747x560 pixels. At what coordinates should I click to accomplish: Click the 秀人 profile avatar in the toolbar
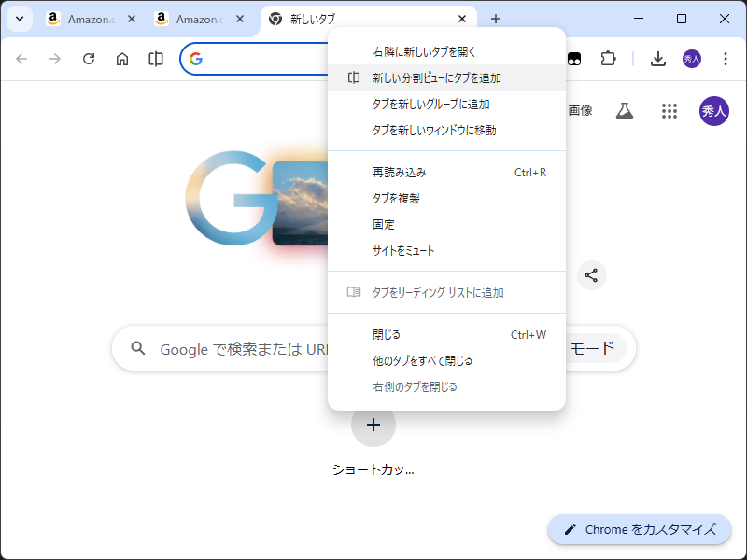692,58
